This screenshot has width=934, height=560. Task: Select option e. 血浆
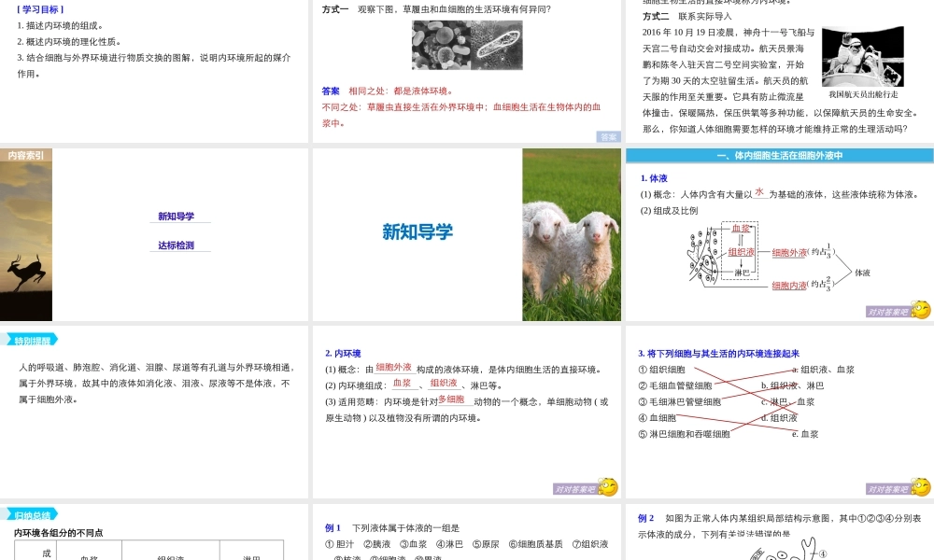(805, 434)
